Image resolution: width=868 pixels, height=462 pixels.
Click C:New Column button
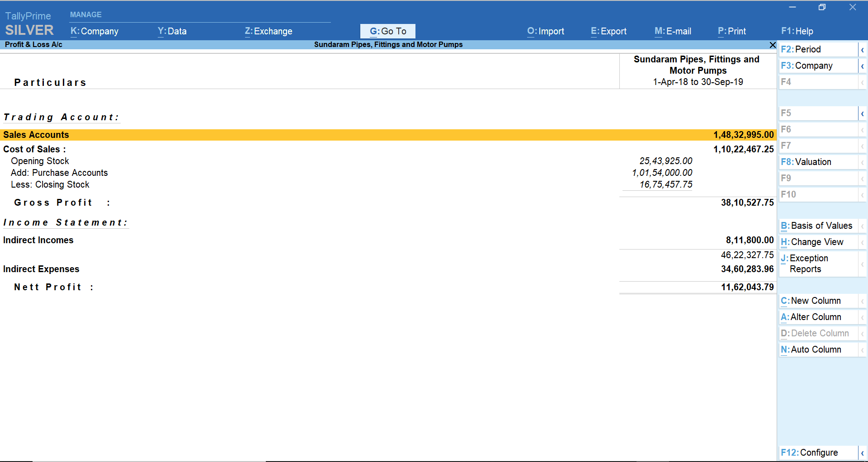pos(818,301)
